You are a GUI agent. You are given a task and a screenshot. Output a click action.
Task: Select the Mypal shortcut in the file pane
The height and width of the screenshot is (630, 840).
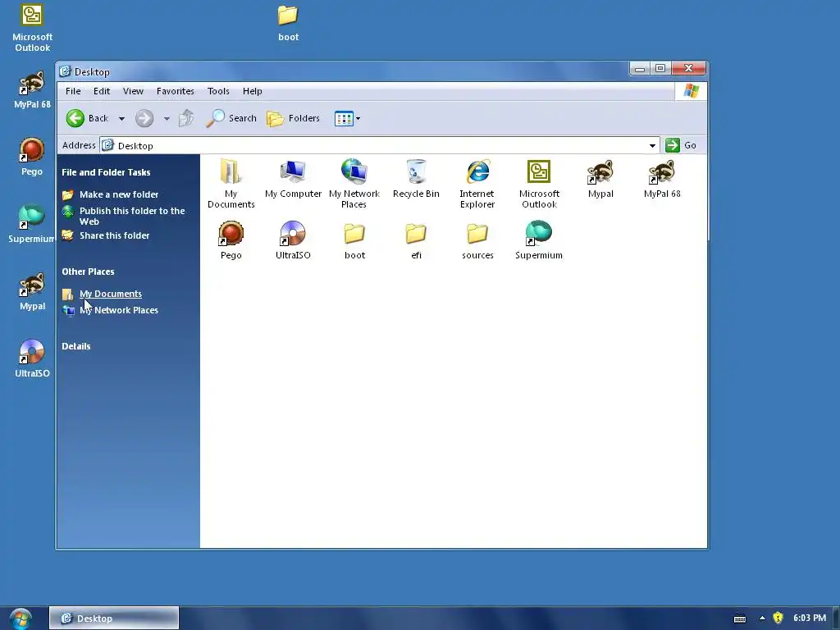tap(600, 179)
